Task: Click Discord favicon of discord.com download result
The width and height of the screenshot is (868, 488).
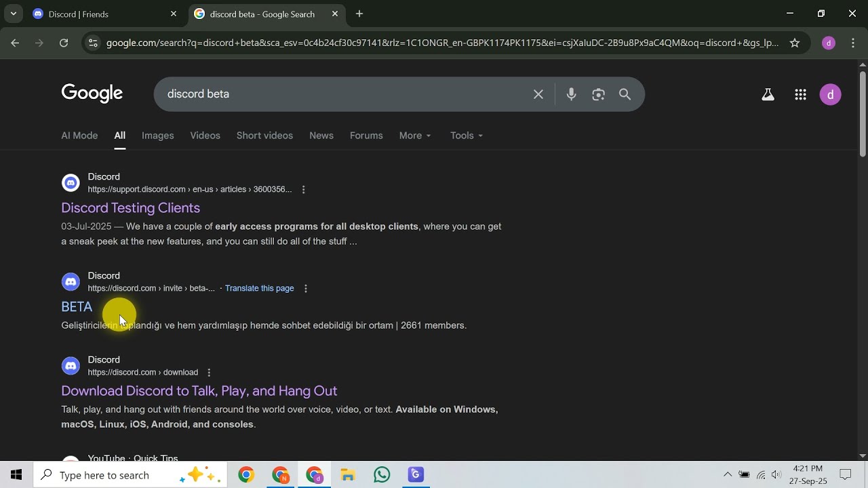Action: (x=71, y=366)
